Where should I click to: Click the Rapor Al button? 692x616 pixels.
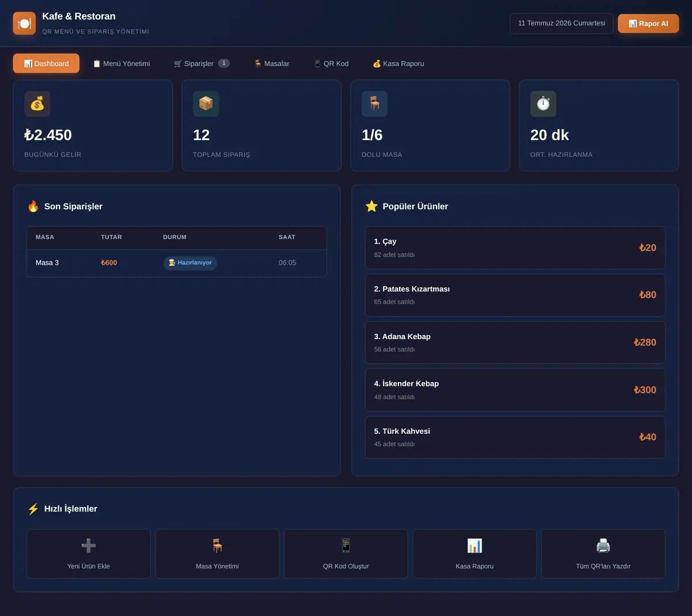[648, 24]
